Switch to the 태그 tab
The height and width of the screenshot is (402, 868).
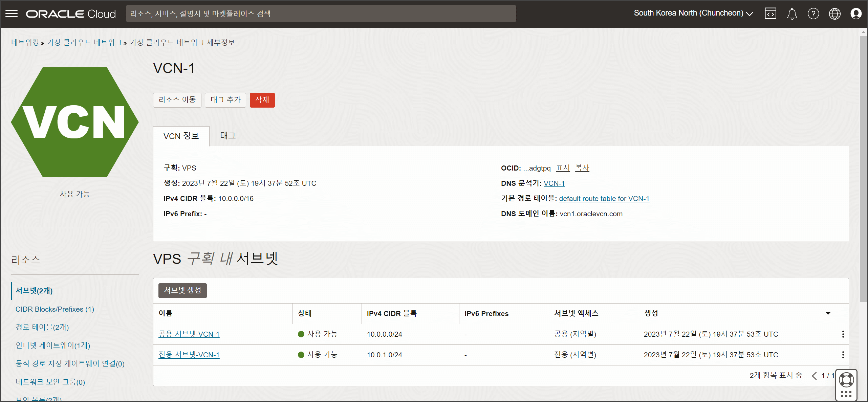(x=228, y=136)
